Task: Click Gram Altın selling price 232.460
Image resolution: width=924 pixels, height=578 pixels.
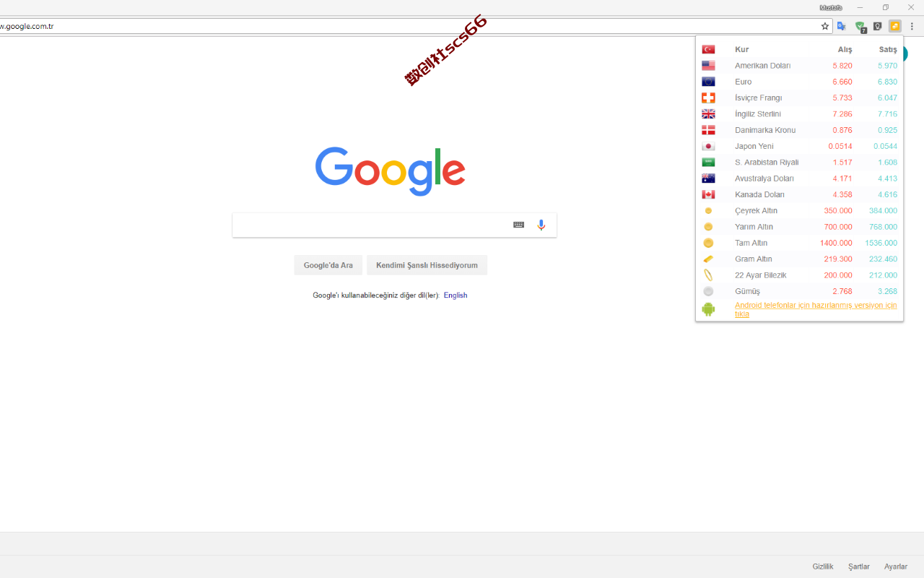Action: pos(884,259)
